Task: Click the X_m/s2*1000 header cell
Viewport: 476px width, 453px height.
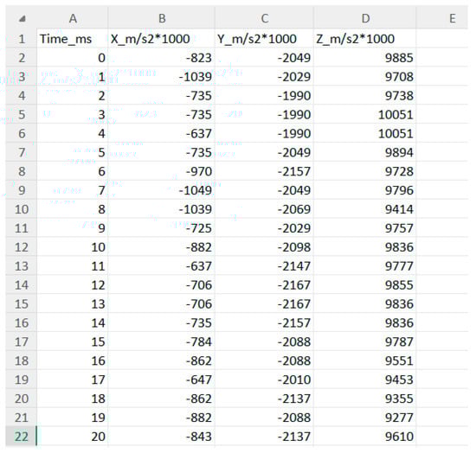Action: coord(162,39)
